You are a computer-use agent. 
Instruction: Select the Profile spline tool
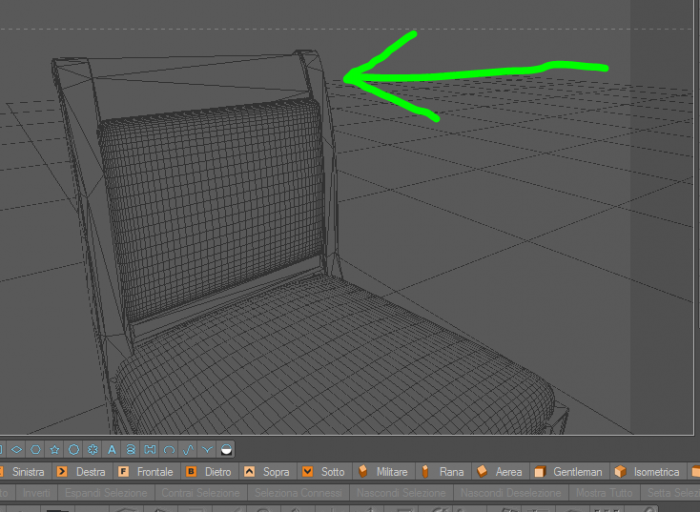150,450
